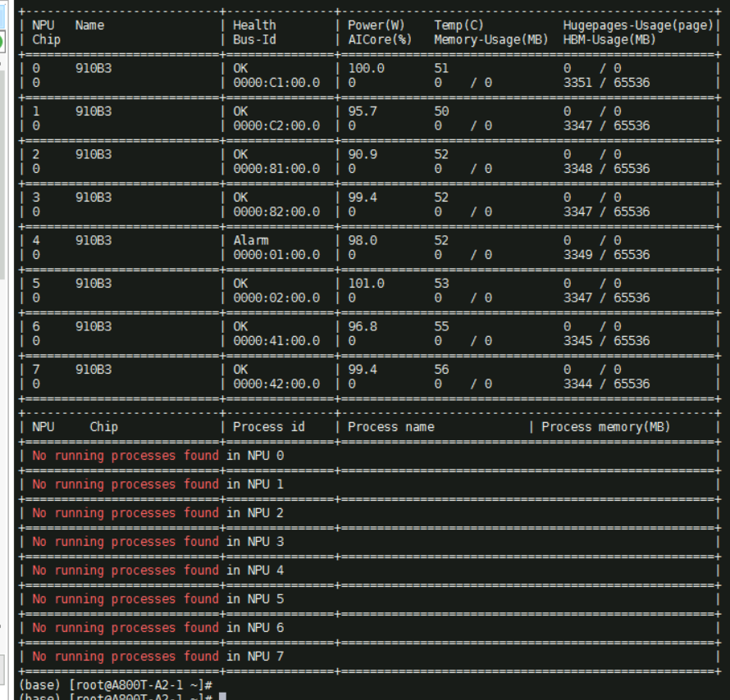
Task: Click 'No running processes found in NPU 2'
Action: click(x=157, y=513)
